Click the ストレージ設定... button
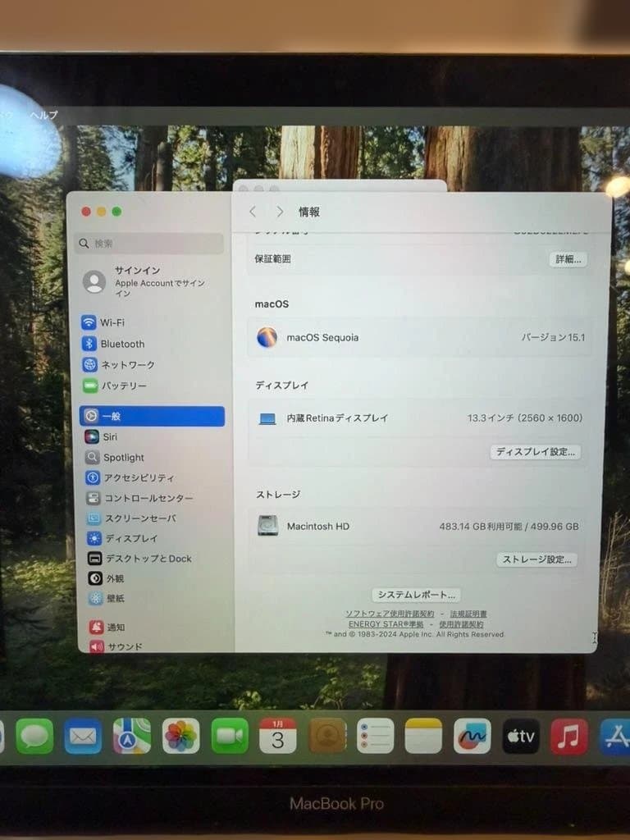Image resolution: width=630 pixels, height=840 pixels. pos(536,559)
